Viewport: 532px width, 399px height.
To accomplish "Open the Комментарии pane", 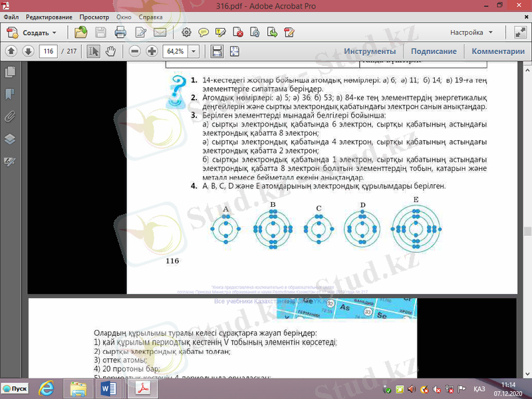I will 498,51.
